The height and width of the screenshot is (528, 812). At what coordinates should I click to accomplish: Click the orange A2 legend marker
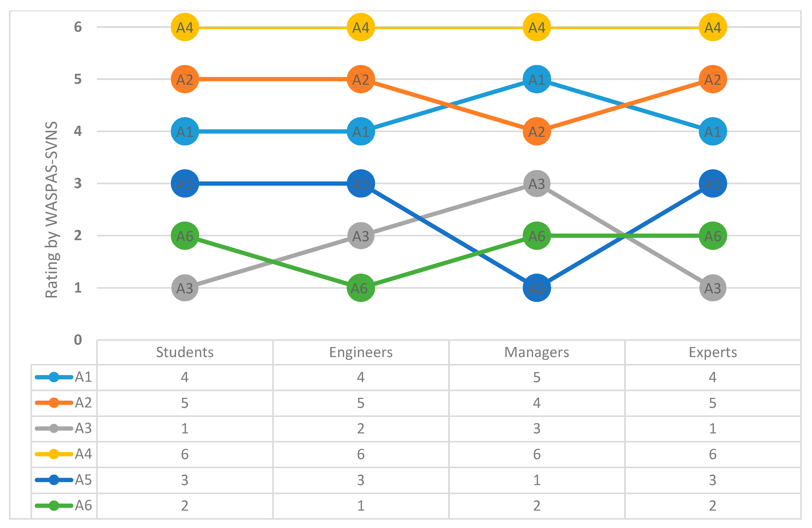(x=54, y=403)
